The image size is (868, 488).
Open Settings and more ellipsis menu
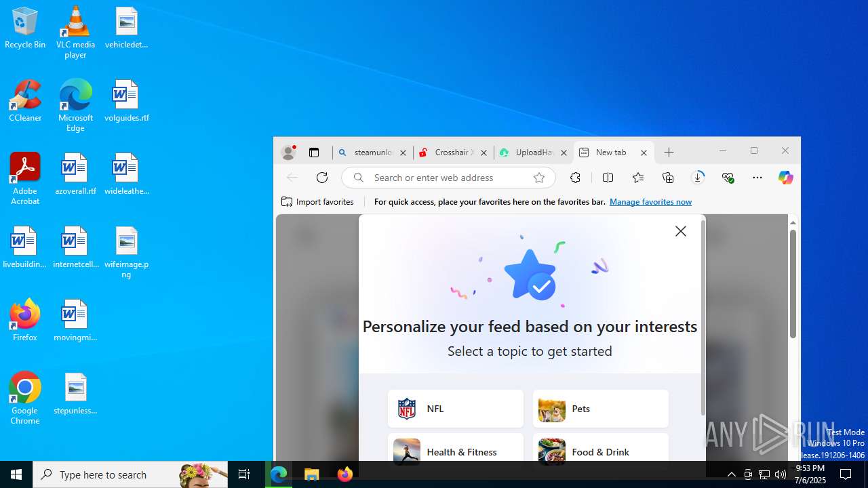(757, 178)
